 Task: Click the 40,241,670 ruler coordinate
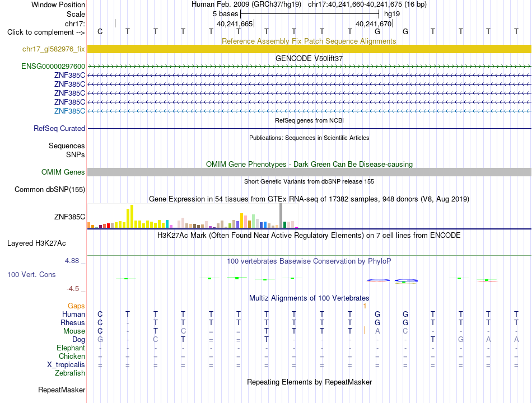click(x=374, y=24)
